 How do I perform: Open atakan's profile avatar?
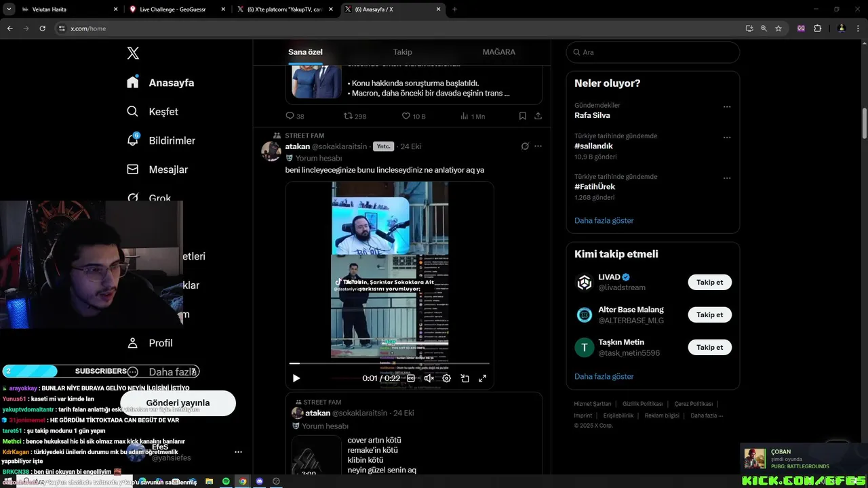click(271, 151)
